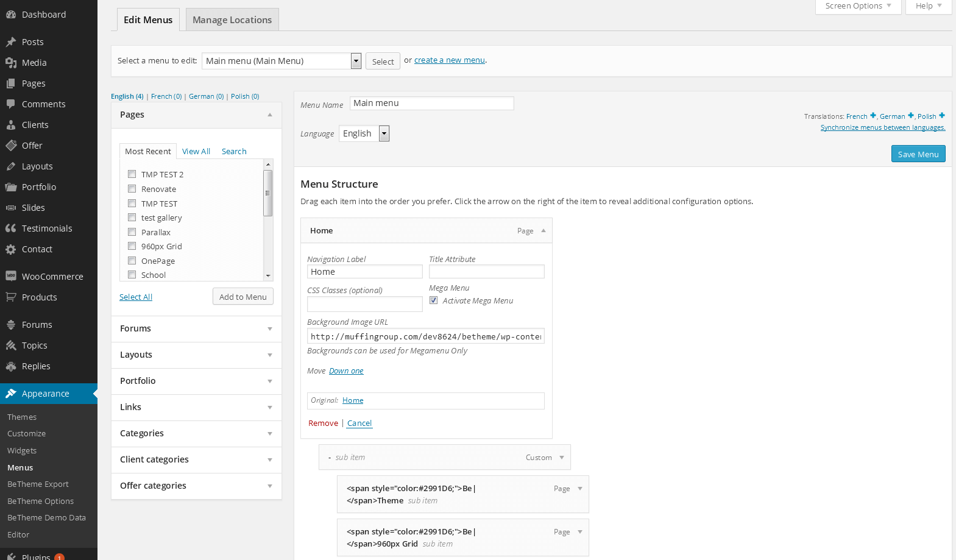Viewport: 956px width, 560px height.
Task: Open Posts via the pushpin icon
Action: (x=11, y=42)
